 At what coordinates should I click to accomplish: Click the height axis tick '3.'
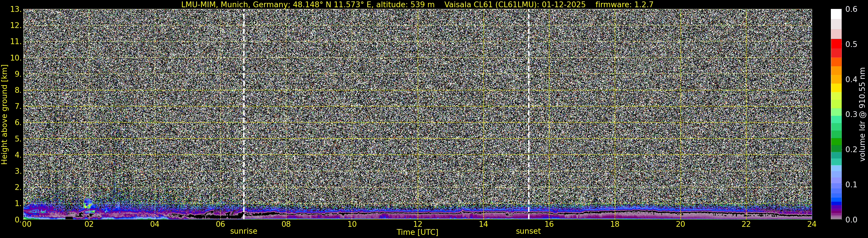(x=18, y=171)
